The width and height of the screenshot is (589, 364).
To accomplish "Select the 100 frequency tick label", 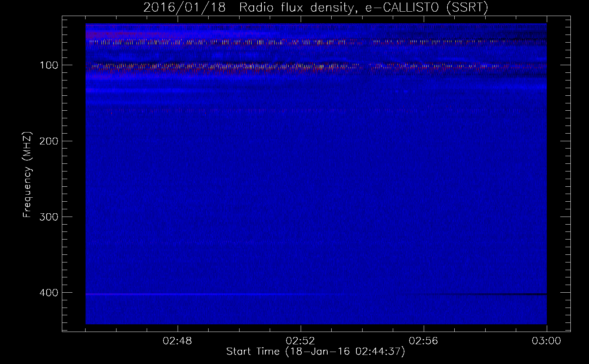I will 49,65.
